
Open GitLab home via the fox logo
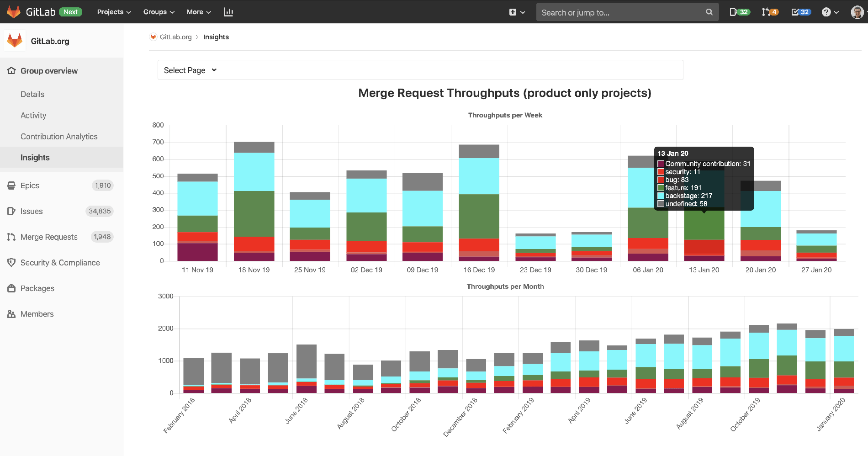(14, 11)
